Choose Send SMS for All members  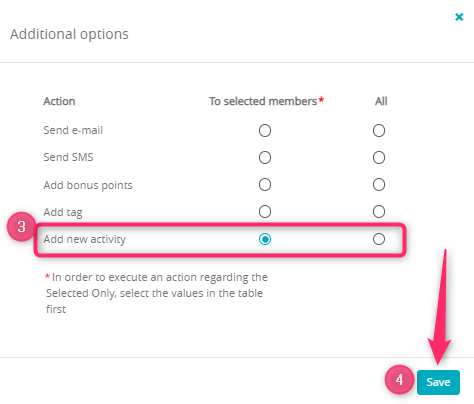[379, 157]
